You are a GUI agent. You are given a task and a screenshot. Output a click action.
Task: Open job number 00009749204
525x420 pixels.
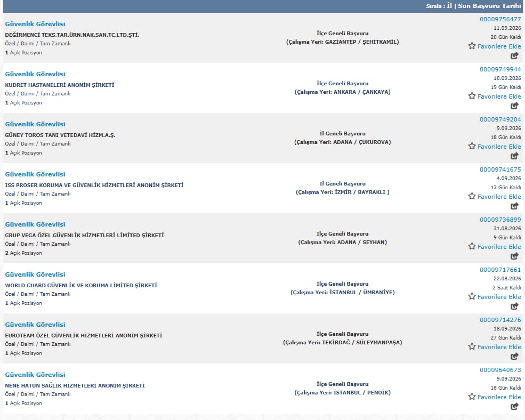(500, 119)
